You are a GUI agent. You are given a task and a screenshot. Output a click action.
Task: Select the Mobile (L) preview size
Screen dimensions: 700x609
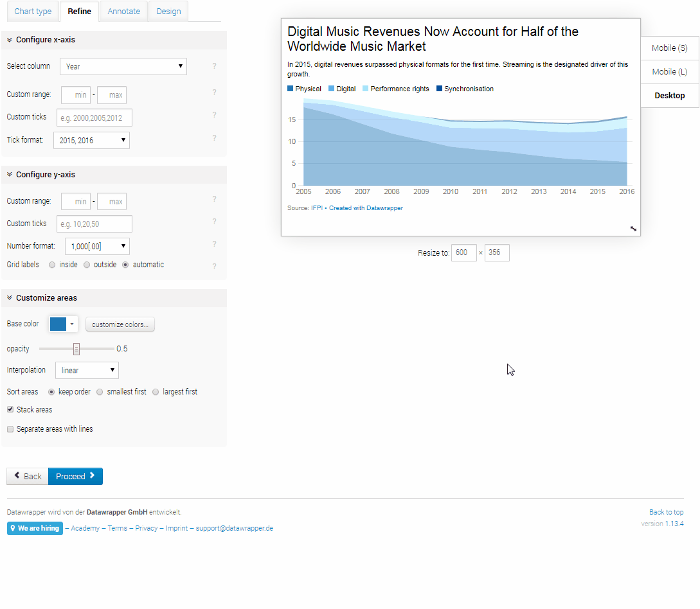click(670, 72)
